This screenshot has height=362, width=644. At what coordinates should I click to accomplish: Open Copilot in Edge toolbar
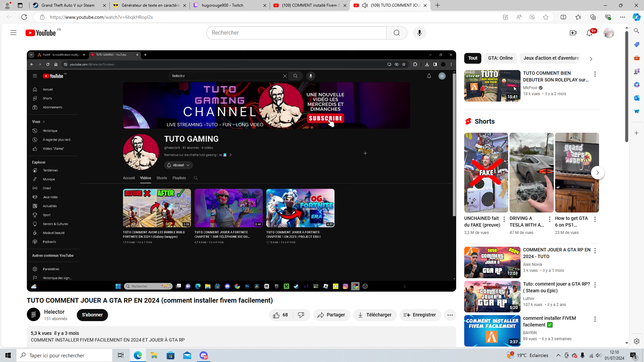pyautogui.click(x=636, y=17)
